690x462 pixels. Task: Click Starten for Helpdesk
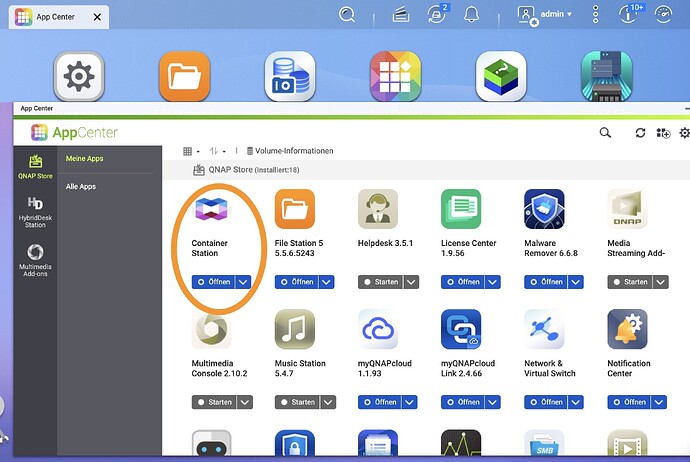click(x=381, y=282)
